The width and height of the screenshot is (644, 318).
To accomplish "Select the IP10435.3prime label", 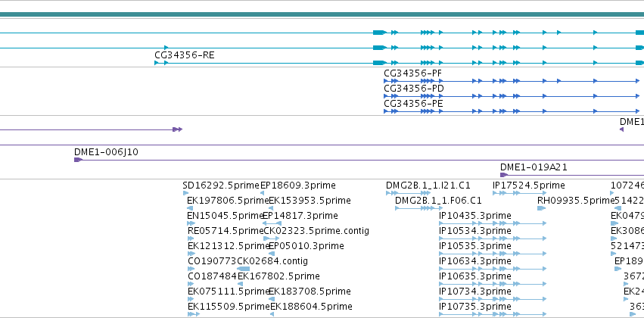I will click(x=474, y=216).
